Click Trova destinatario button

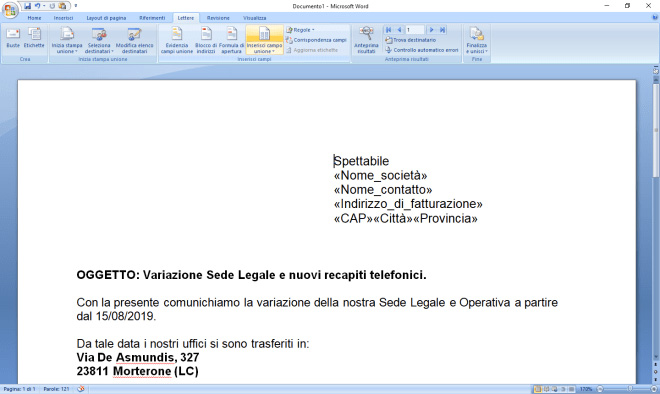(x=410, y=40)
